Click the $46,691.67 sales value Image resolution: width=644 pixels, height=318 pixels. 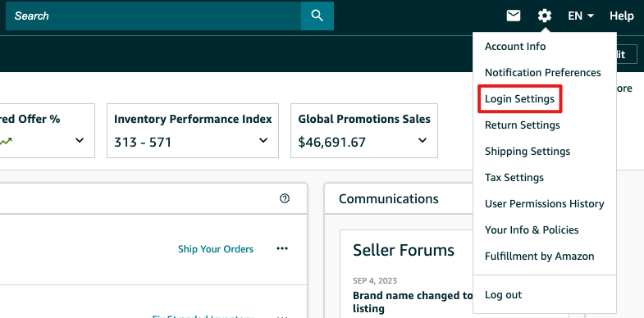click(332, 143)
